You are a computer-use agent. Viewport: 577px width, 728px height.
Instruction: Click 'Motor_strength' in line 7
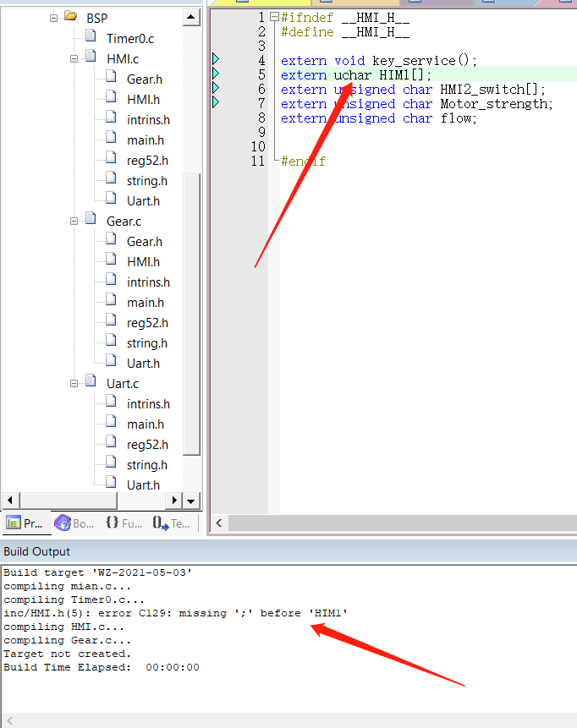[x=494, y=104]
